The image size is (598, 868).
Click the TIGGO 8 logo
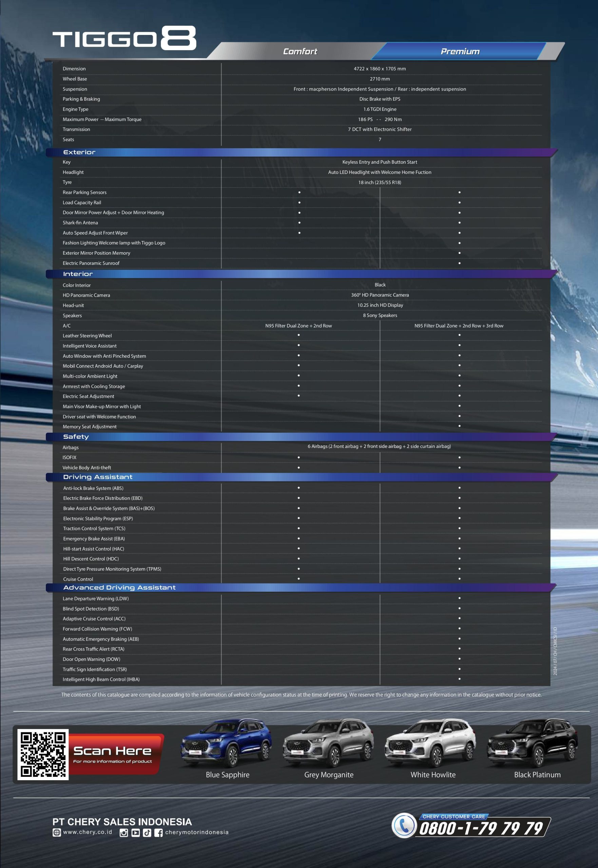click(124, 39)
